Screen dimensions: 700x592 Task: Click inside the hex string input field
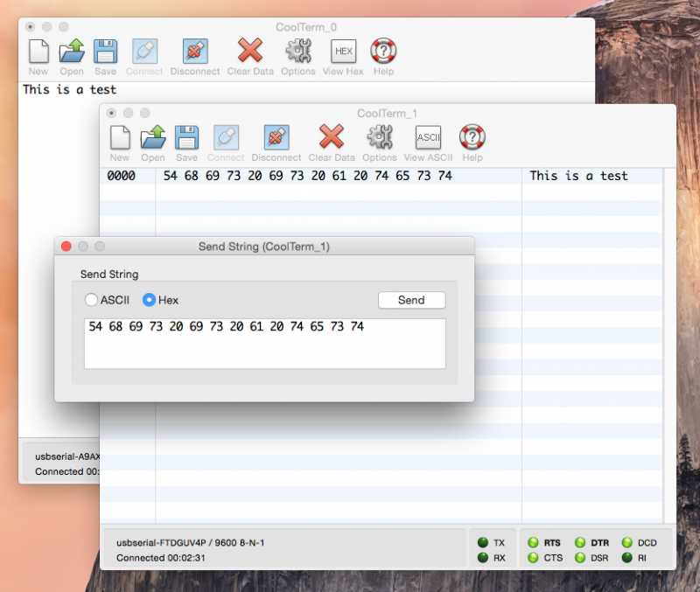pyautogui.click(x=262, y=341)
